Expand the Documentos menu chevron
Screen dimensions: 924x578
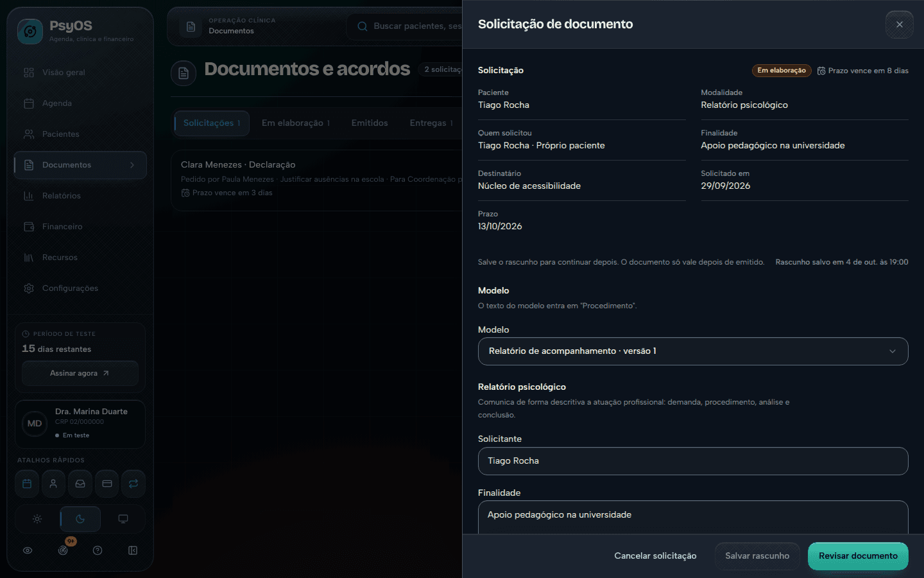[132, 165]
